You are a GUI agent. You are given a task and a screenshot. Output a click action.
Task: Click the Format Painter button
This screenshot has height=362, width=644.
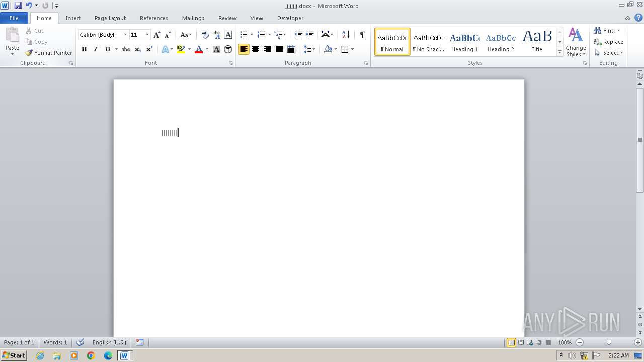(x=49, y=53)
